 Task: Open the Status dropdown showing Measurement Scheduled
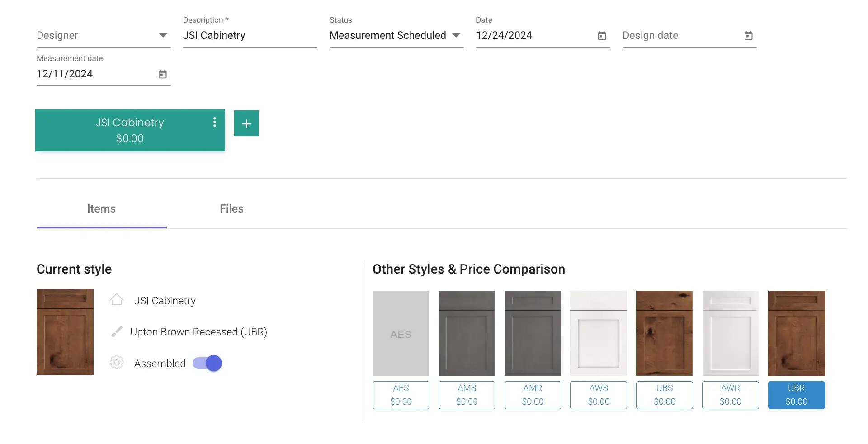coord(396,35)
